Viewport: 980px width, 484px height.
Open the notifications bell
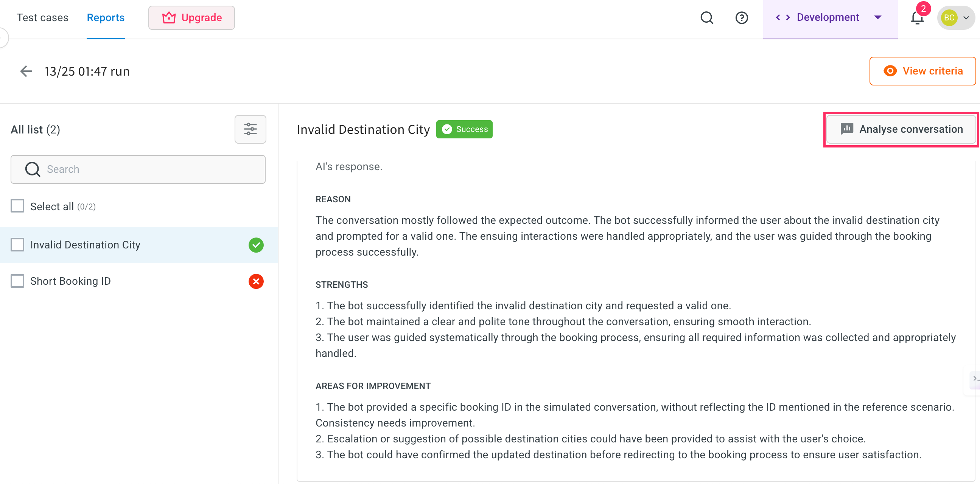tap(917, 17)
